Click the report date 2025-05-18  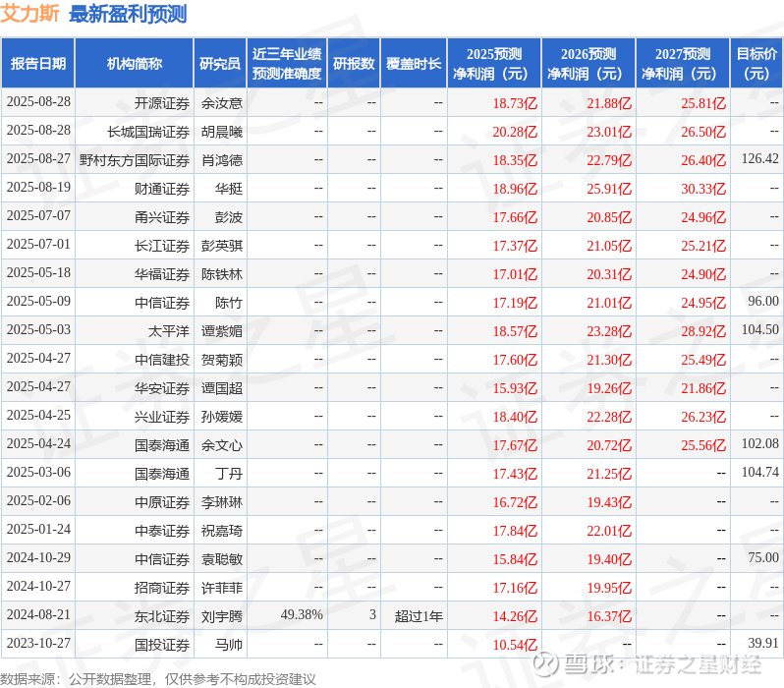pos(38,272)
